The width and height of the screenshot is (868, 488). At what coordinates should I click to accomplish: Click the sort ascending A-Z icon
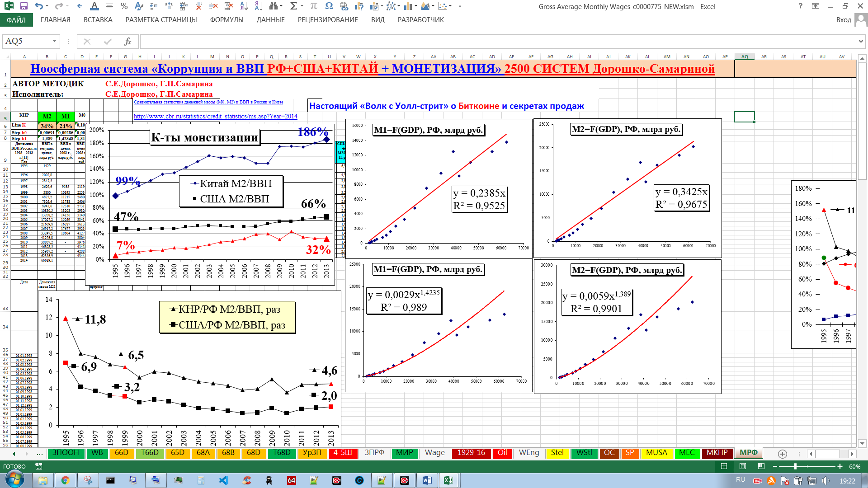point(244,6)
